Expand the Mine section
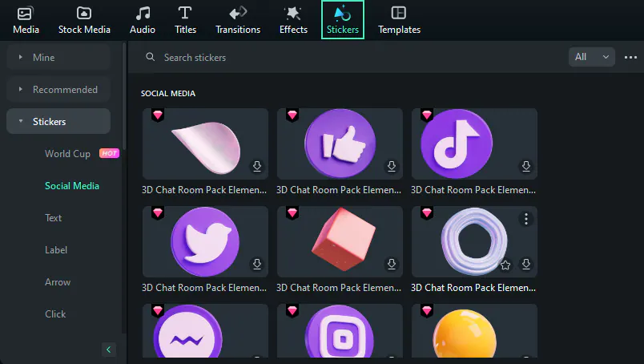The height and width of the screenshot is (364, 644). (58, 57)
